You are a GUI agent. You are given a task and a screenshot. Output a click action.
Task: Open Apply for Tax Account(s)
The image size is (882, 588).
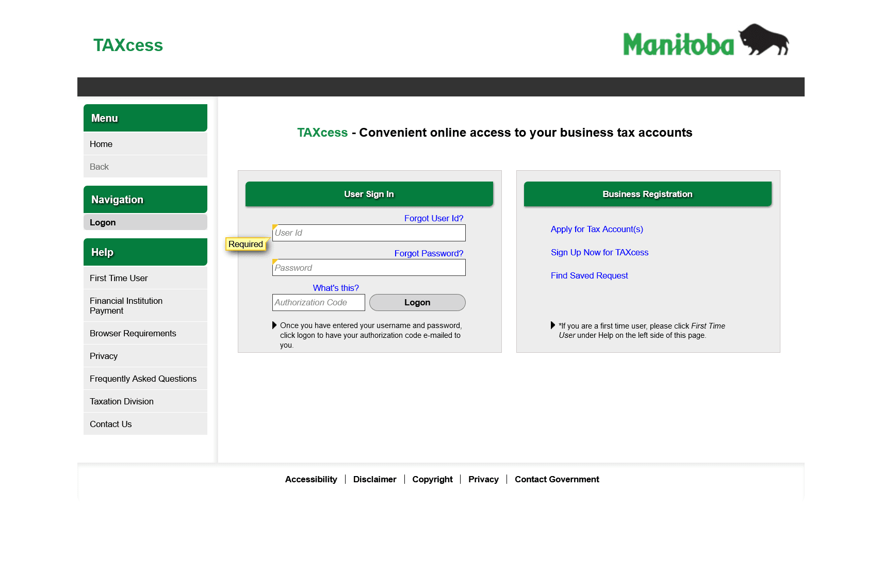point(597,229)
